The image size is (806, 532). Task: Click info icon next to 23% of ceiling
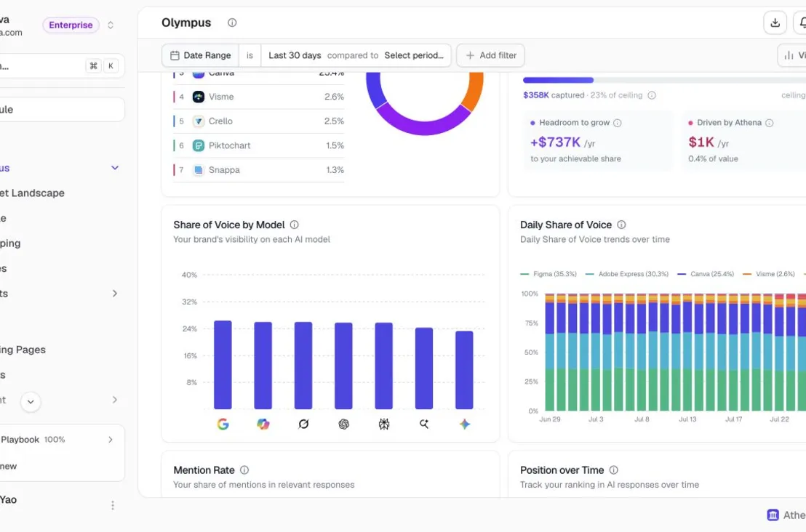point(652,95)
